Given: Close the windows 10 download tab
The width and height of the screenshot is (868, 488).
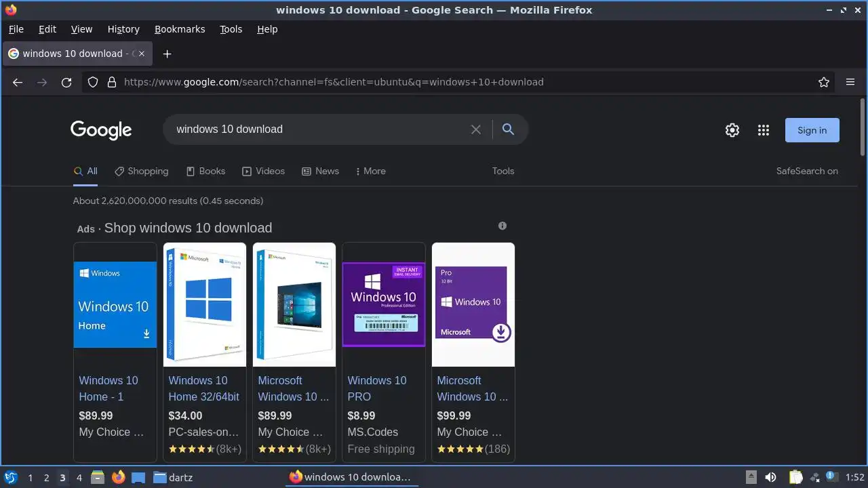Looking at the screenshot, I should pos(142,54).
